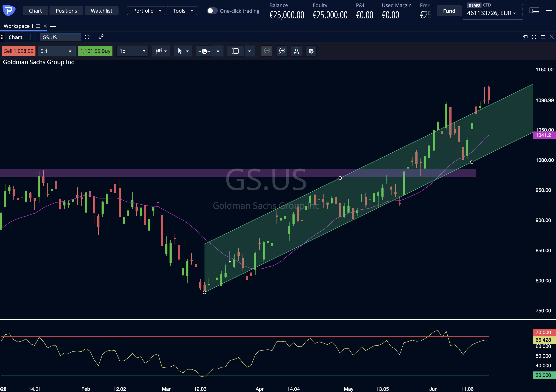Click the 1,101.55 Buy button

point(95,51)
